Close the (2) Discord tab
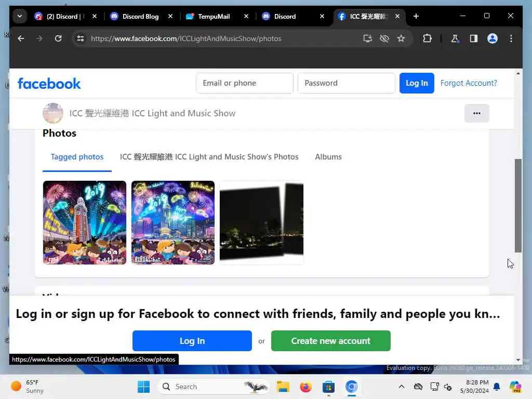 95,16
